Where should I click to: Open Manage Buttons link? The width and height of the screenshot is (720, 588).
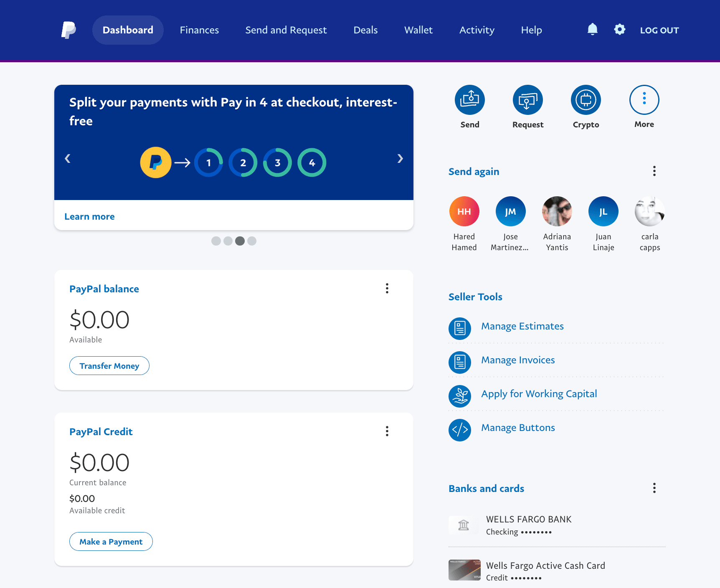tap(518, 428)
